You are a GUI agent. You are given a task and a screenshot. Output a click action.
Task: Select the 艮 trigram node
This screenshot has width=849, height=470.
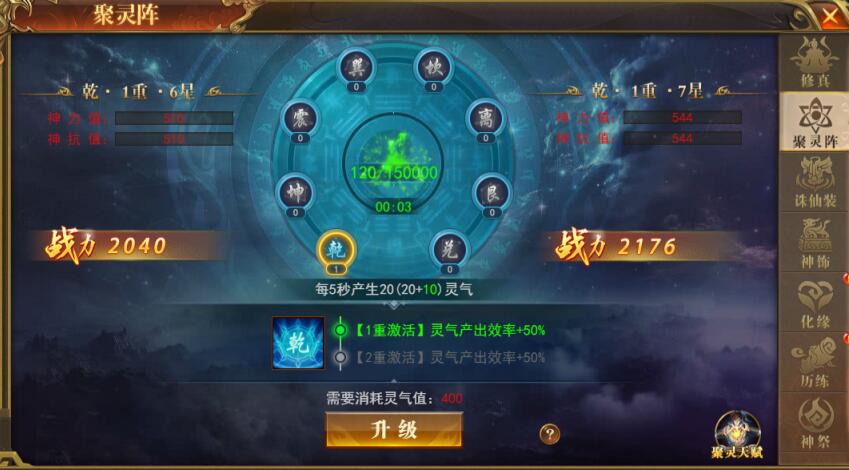[x=492, y=193]
